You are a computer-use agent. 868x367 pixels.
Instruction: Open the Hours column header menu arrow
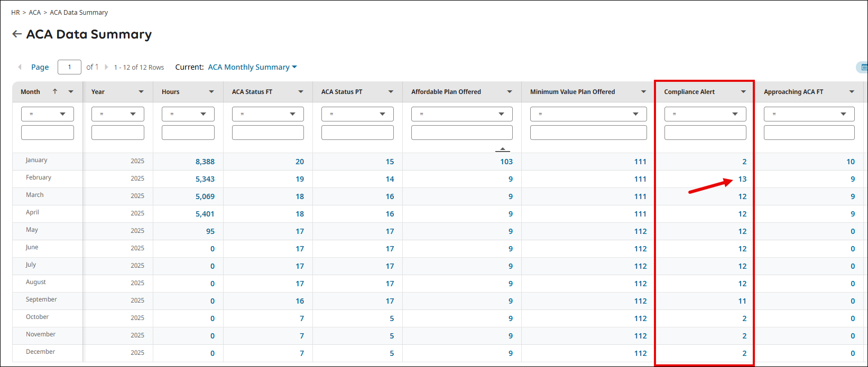[211, 92]
